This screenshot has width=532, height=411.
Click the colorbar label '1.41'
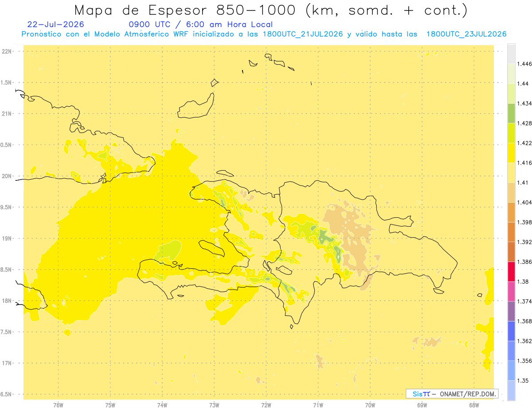pos(523,182)
